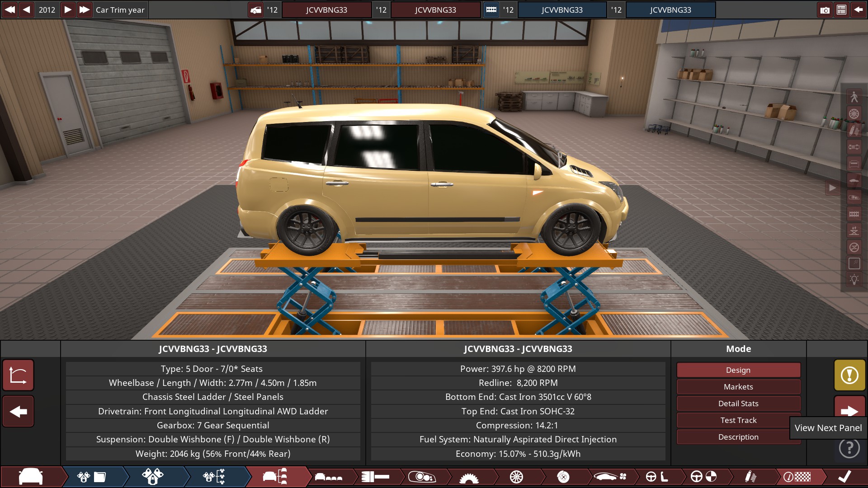Image resolution: width=868 pixels, height=488 pixels.
Task: Click the glass window icon in side toolbar
Action: [x=854, y=264]
